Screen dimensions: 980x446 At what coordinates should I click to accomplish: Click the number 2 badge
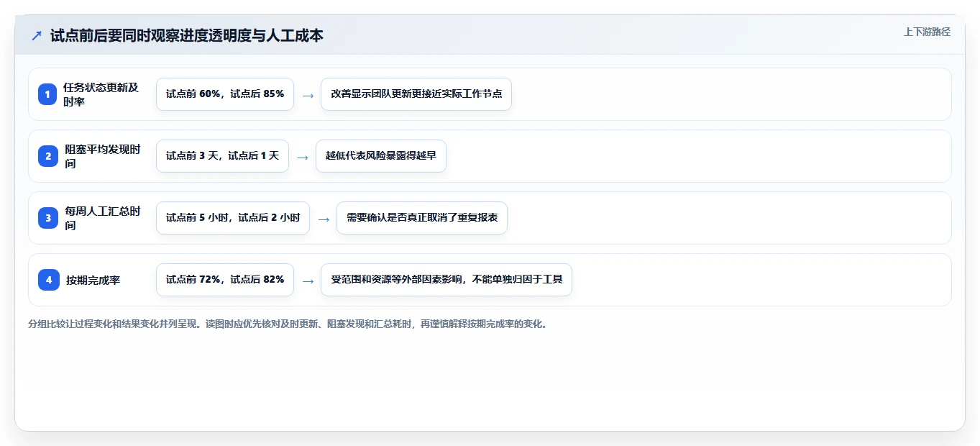[x=47, y=156]
